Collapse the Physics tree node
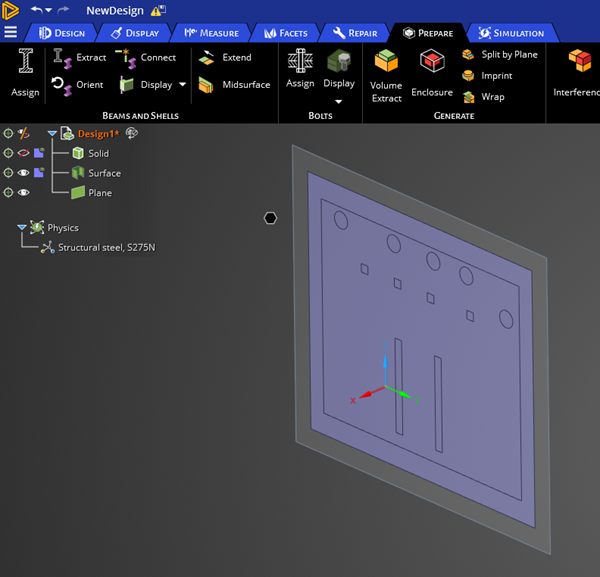Image resolution: width=600 pixels, height=577 pixels. pos(22,228)
